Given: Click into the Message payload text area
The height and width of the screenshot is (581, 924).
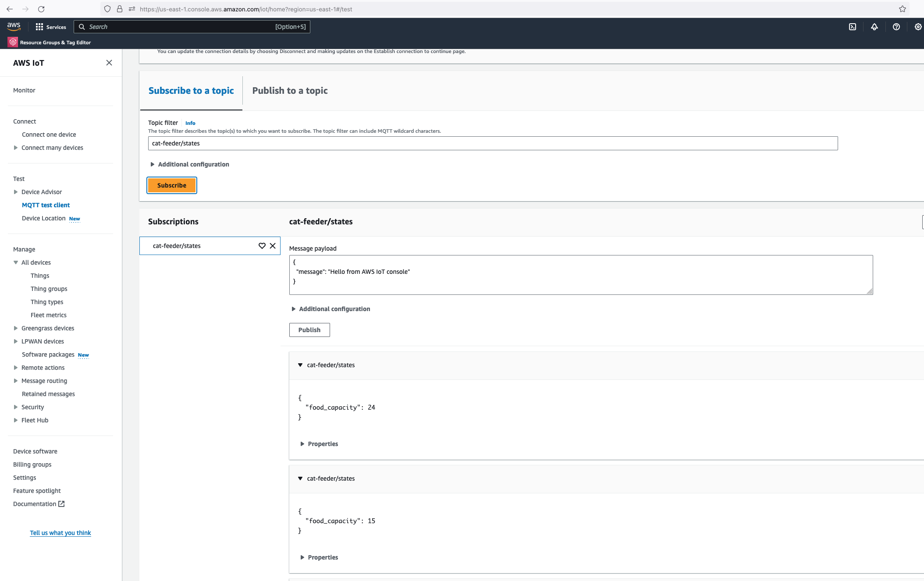Looking at the screenshot, I should click(x=581, y=275).
